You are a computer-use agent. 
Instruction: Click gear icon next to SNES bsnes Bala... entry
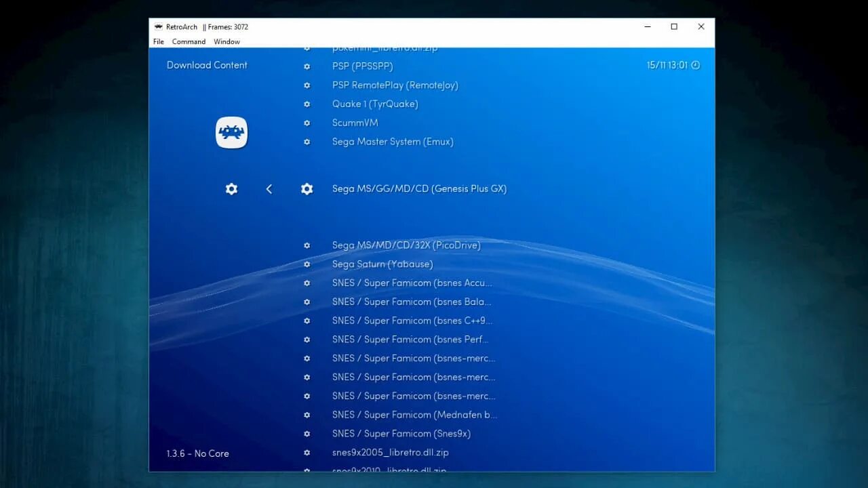click(x=307, y=302)
